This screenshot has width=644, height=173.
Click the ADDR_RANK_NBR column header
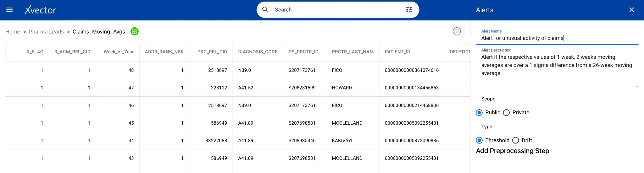point(164,52)
